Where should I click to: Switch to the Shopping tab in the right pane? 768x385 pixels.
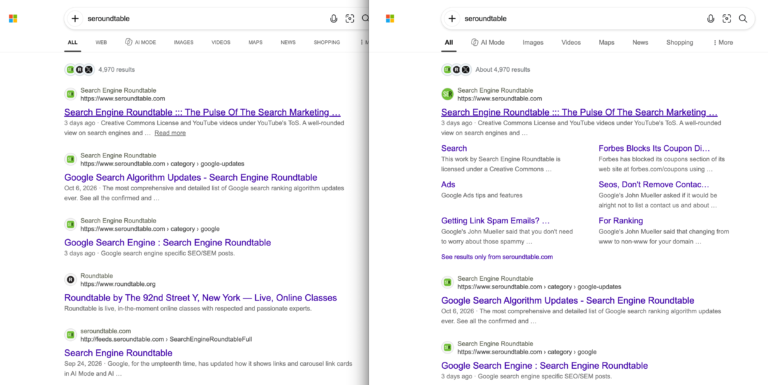point(680,43)
